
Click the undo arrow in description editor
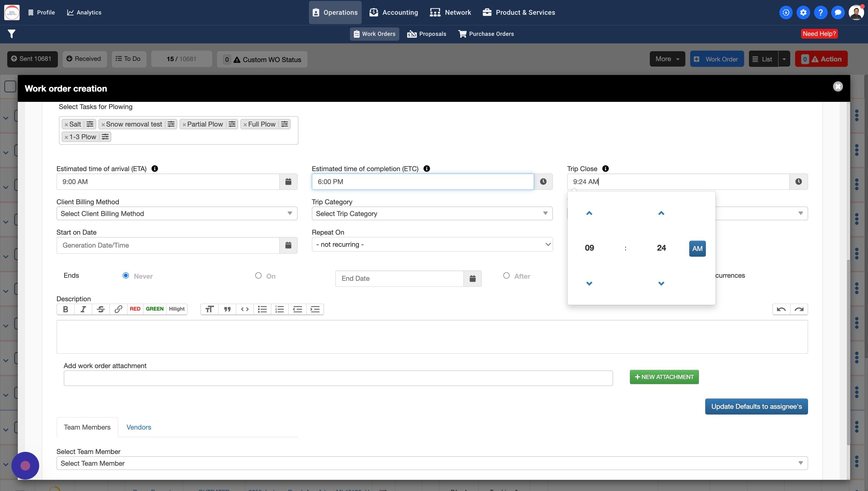pos(781,309)
